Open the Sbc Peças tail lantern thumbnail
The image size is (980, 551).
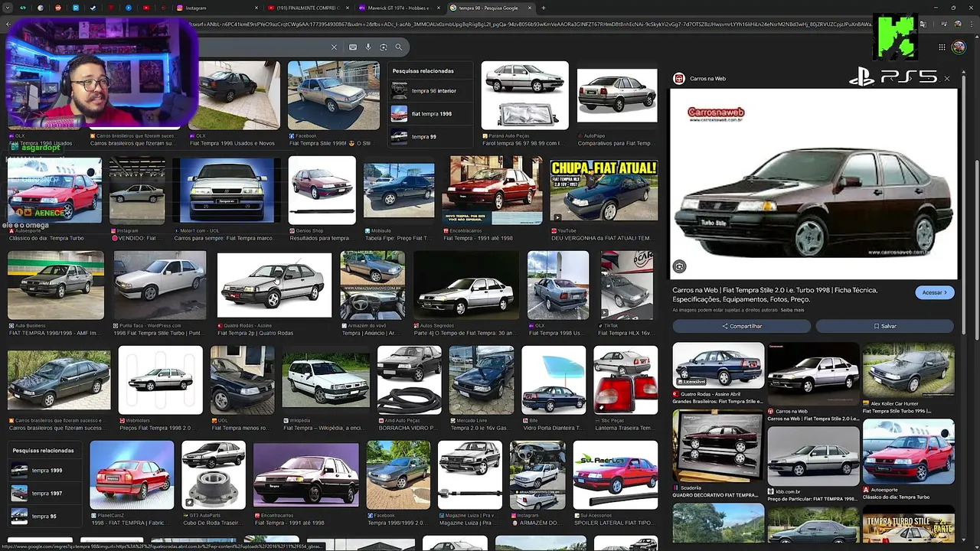(x=626, y=380)
